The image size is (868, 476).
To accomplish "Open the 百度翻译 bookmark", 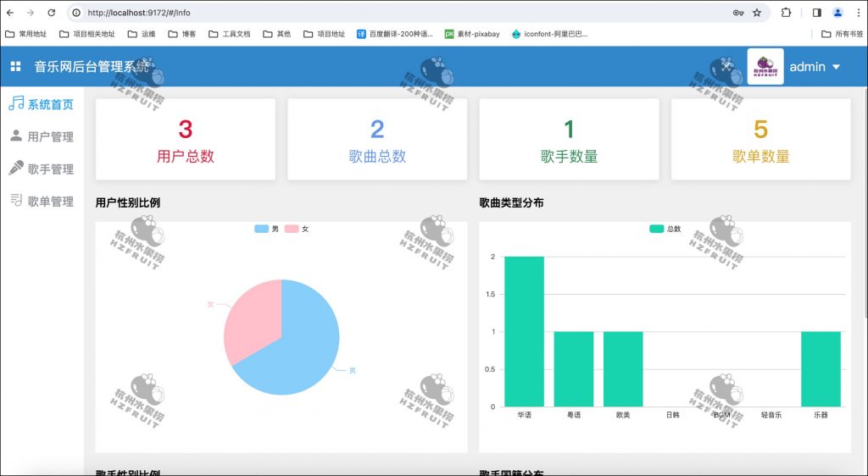I will pyautogui.click(x=394, y=34).
